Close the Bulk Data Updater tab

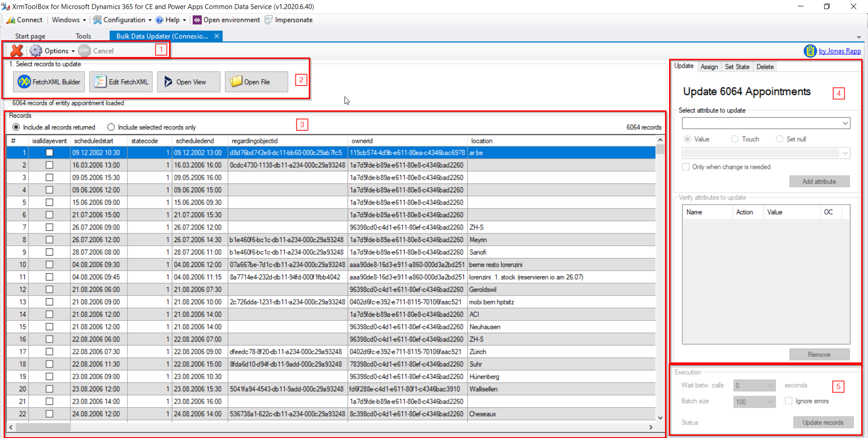217,36
